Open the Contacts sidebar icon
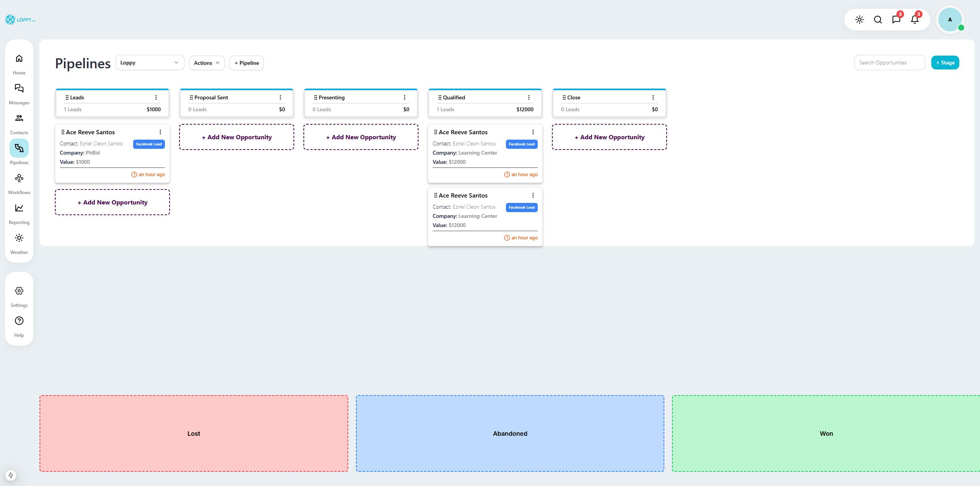980x486 pixels. coord(19,119)
